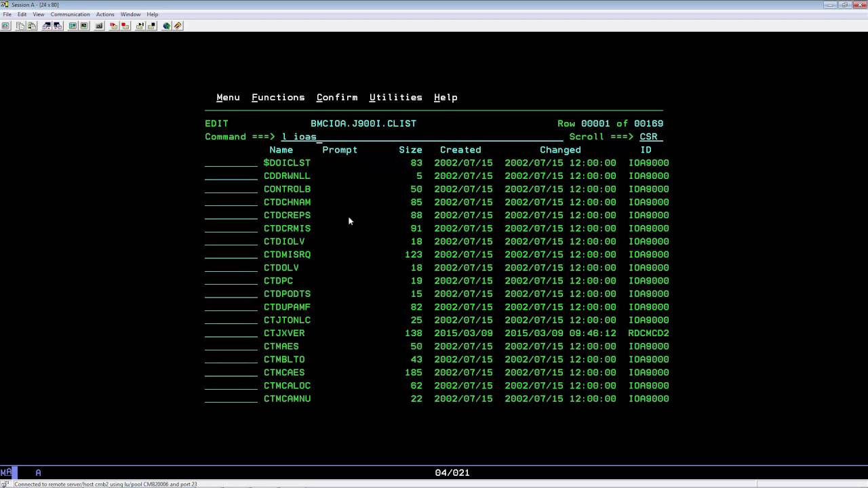Click the Scroll field showing CSR

(650, 137)
